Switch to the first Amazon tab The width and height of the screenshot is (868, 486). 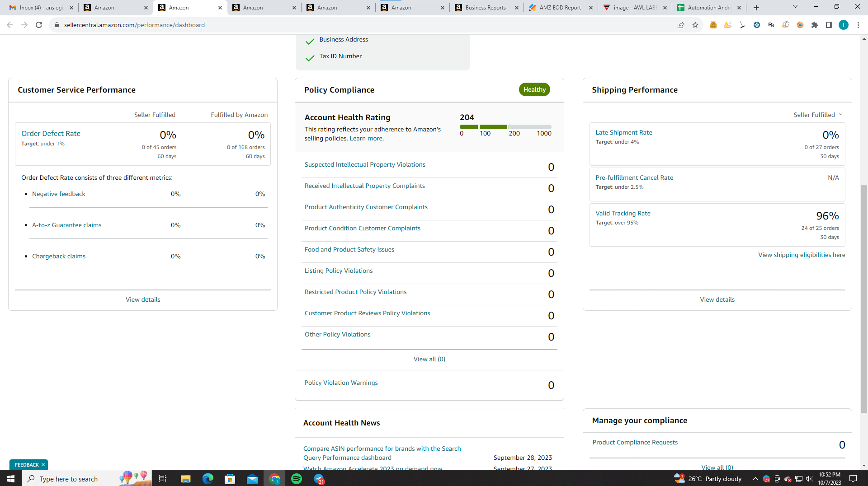tap(116, 8)
